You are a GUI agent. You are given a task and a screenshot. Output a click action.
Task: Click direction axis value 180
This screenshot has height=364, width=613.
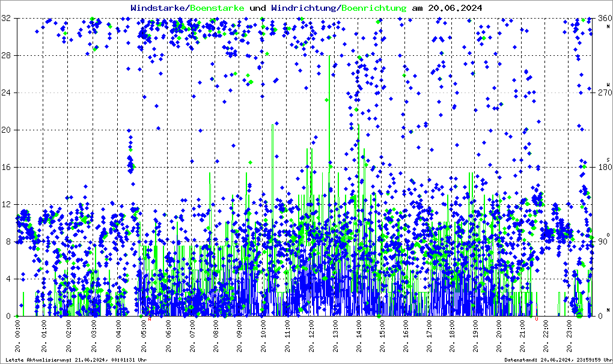click(x=605, y=167)
